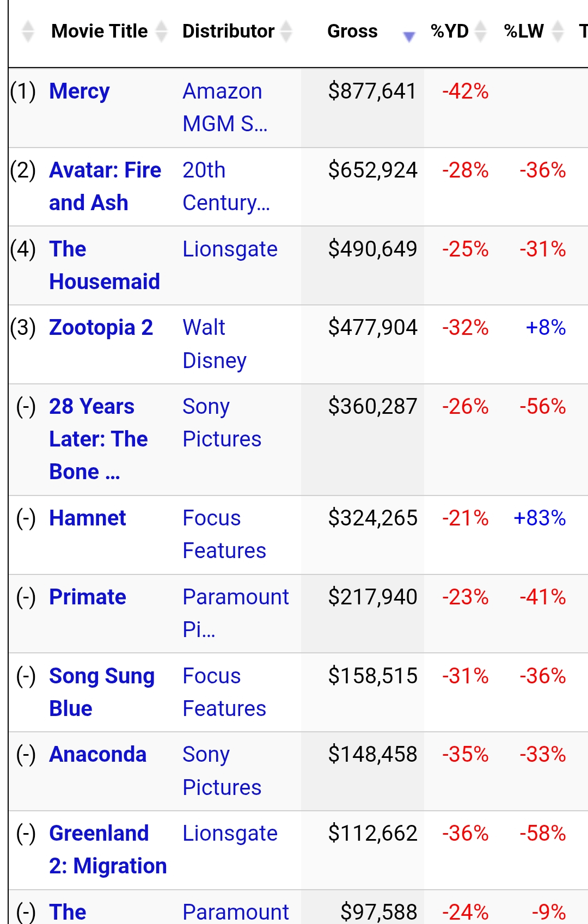This screenshot has width=588, height=924.
Task: Open the 20th Century... distributor link
Action: pos(226,186)
